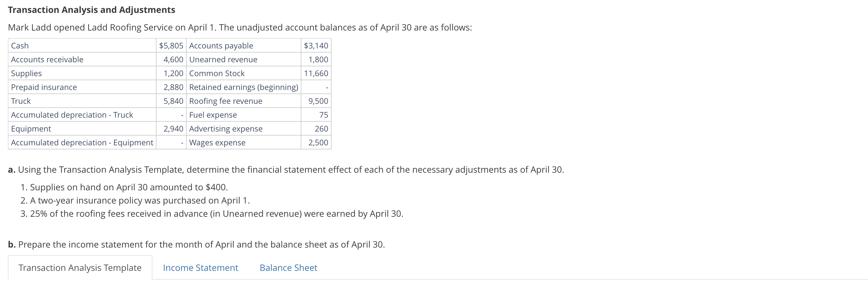The width and height of the screenshot is (868, 285).
Task: Open the Balance Sheet tab
Action: 288,267
